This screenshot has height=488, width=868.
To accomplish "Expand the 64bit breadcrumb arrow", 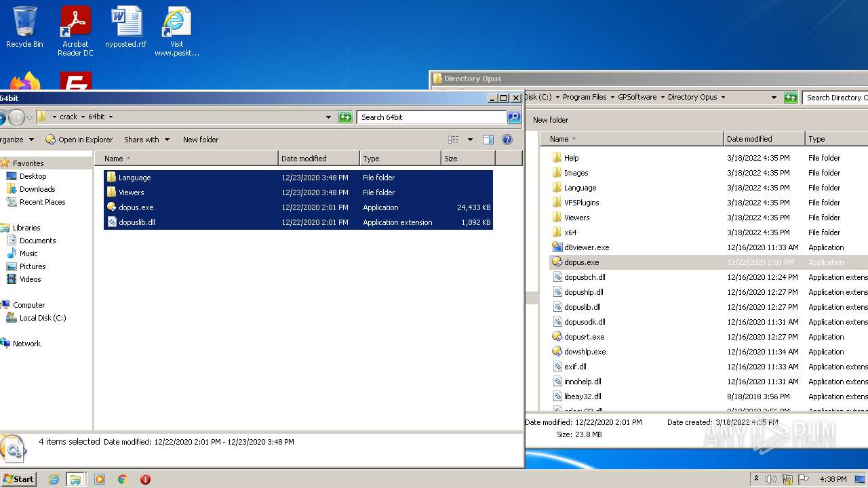I will click(111, 117).
